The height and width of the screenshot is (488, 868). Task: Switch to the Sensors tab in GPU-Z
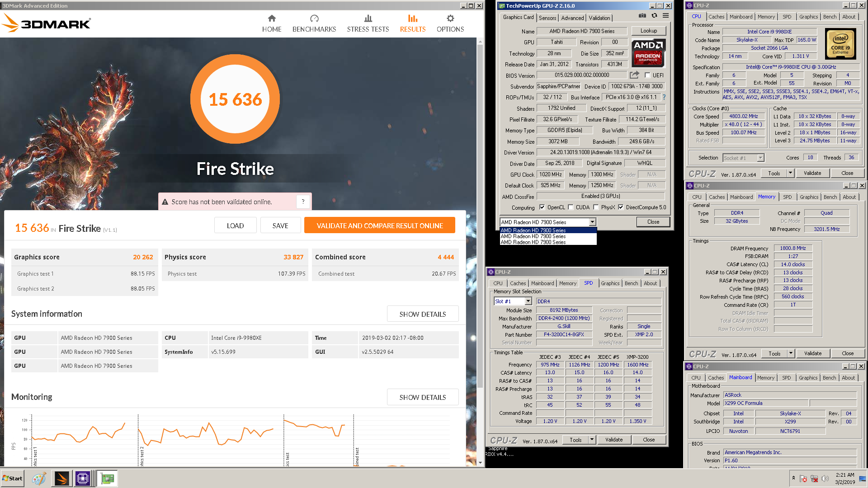click(547, 18)
